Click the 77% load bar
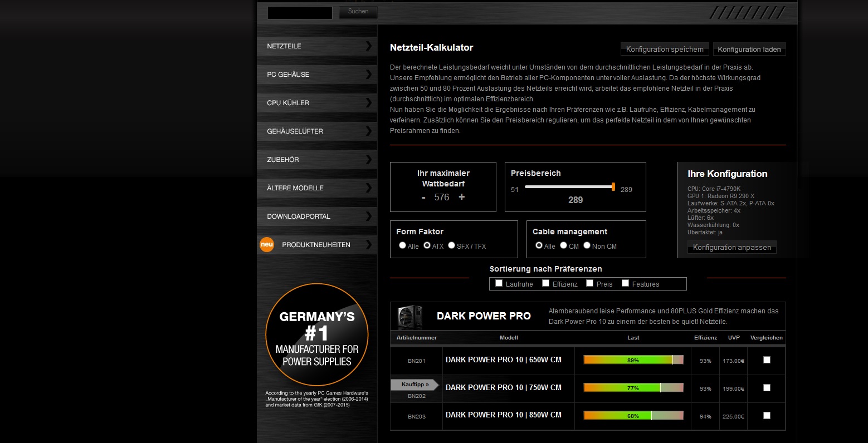This screenshot has height=443, width=868. [633, 388]
